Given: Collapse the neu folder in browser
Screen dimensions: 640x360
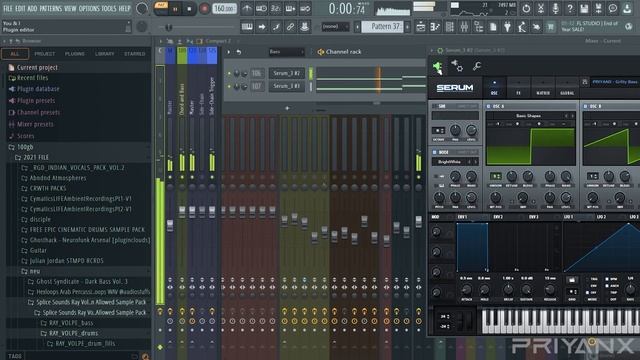Looking at the screenshot, I should click(35, 271).
